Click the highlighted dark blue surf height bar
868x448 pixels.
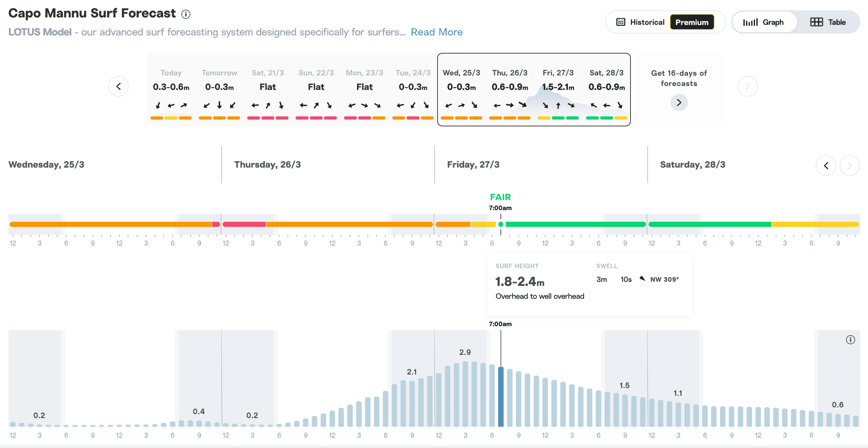click(501, 396)
